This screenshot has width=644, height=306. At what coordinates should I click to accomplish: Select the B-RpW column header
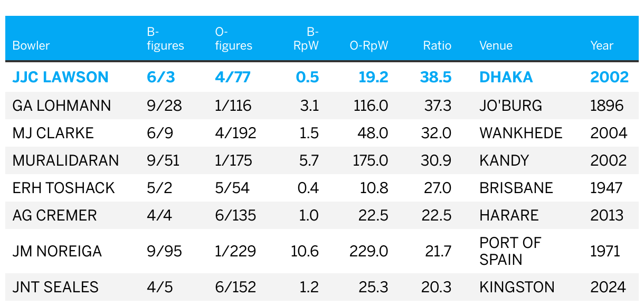coord(306,39)
